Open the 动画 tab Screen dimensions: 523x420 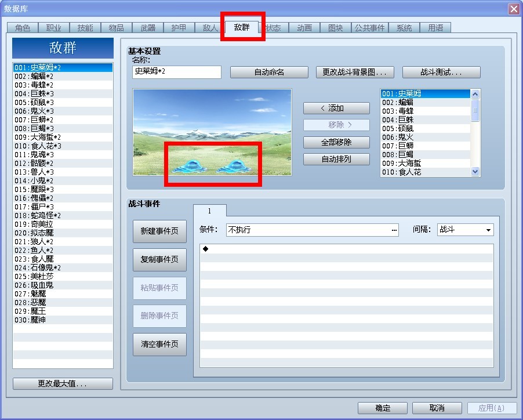[x=304, y=28]
